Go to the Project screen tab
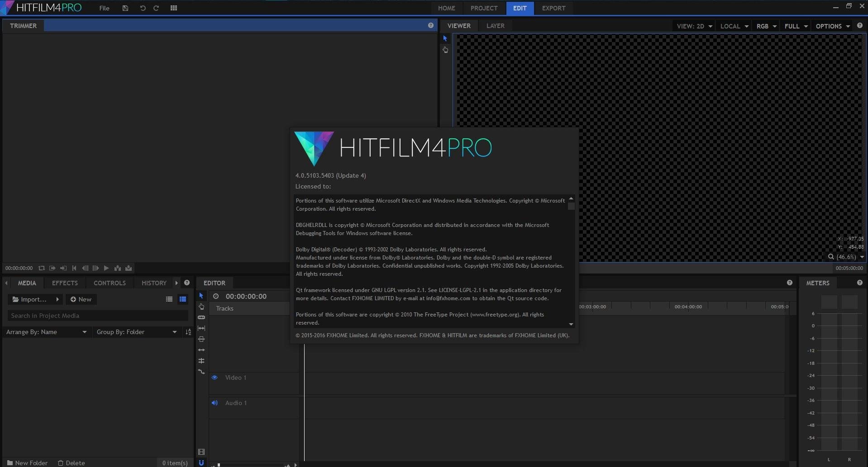868x467 pixels. tap(484, 8)
